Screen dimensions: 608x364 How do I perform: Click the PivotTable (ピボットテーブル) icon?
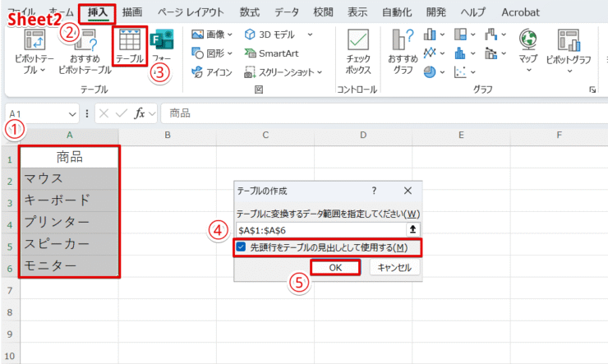(x=35, y=40)
